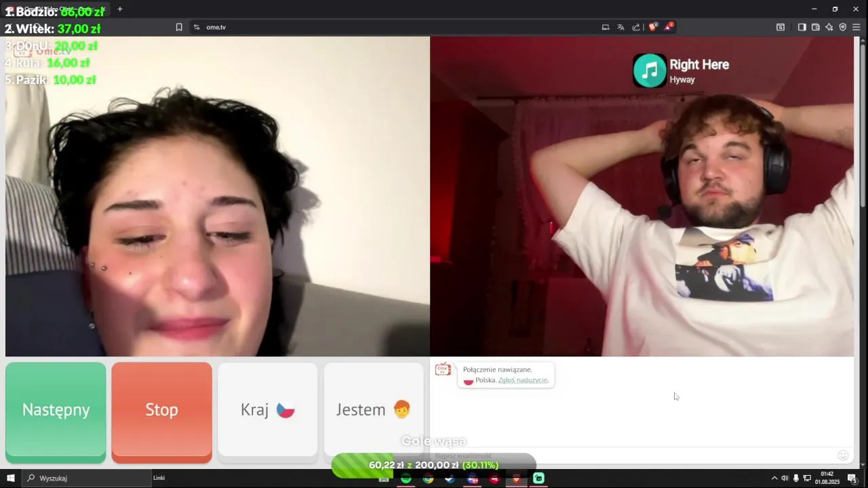Image resolution: width=868 pixels, height=488 pixels.
Task: Click the cast to device icon
Action: [606, 27]
